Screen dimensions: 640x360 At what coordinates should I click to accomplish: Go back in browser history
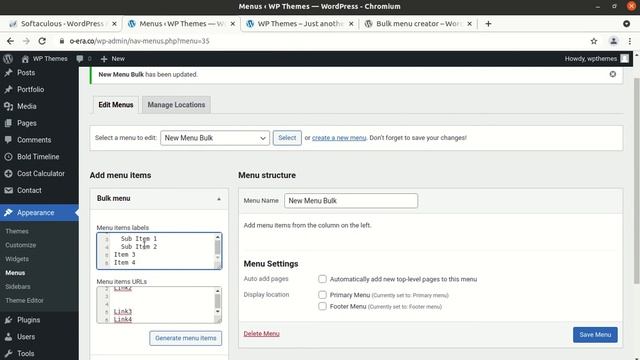11,41
